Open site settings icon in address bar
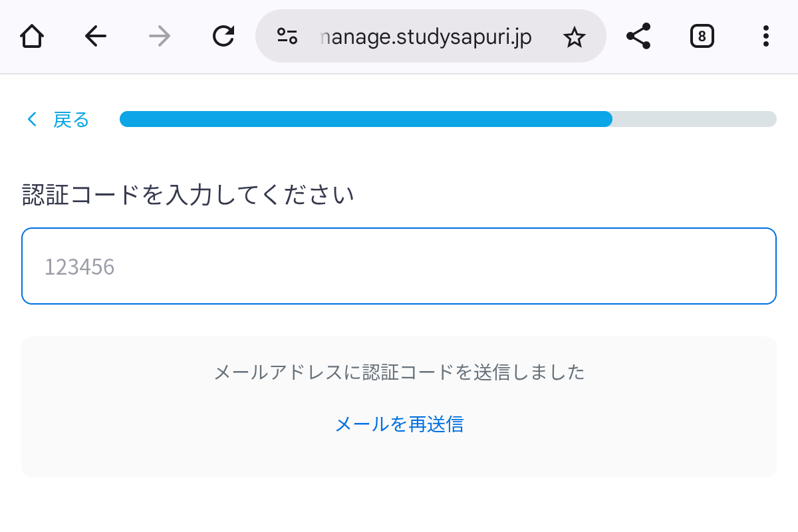Image resolution: width=798 pixels, height=532 pixels. coord(287,36)
